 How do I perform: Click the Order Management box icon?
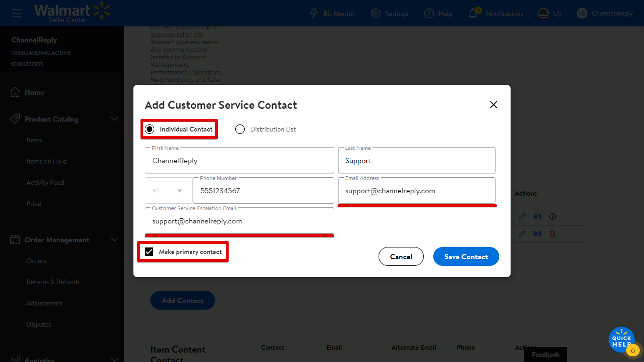15,239
